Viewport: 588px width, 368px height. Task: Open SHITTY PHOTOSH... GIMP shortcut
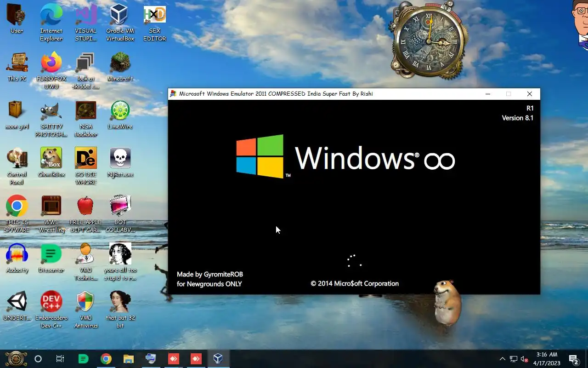51,119
